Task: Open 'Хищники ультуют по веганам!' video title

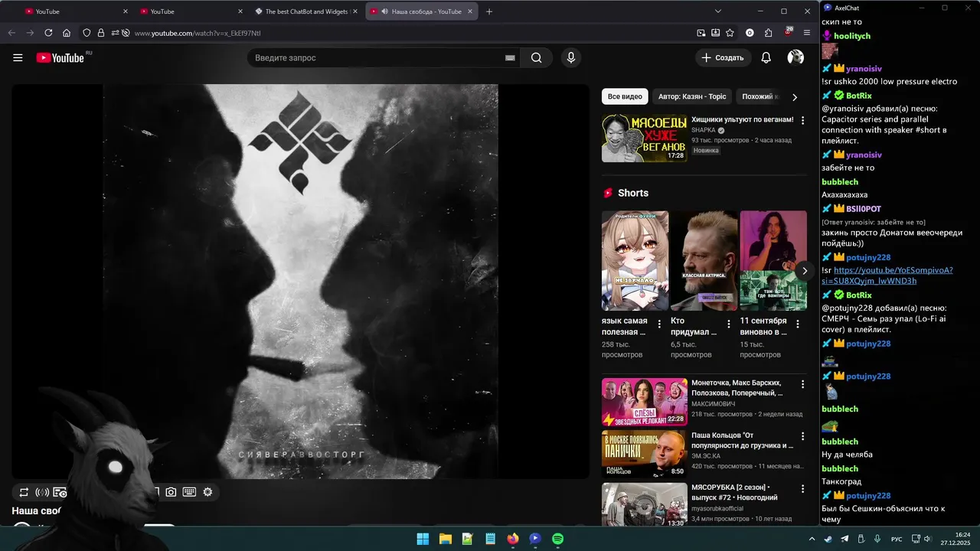Action: 743,119
